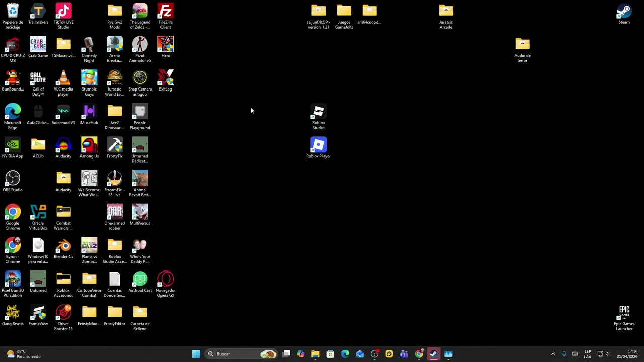Select the NVIDIA App shortcut
This screenshot has width=644, height=362.
[13, 148]
